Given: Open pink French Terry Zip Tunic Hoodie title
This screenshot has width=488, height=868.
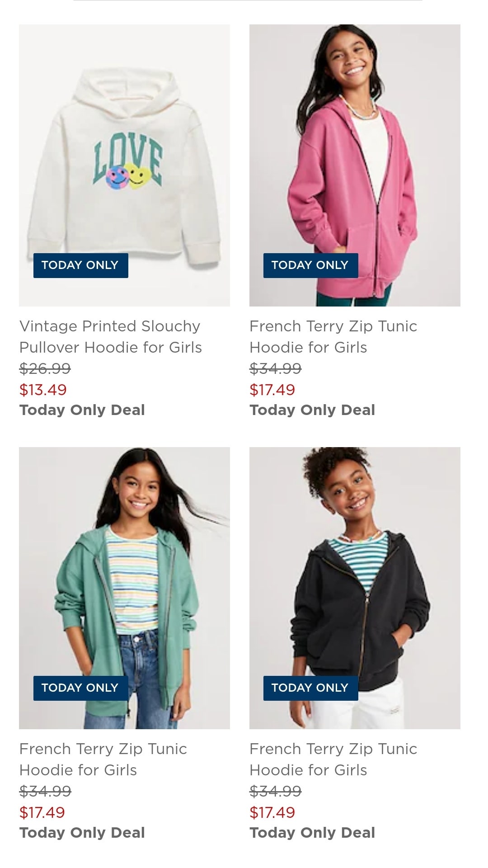Looking at the screenshot, I should click(x=333, y=337).
